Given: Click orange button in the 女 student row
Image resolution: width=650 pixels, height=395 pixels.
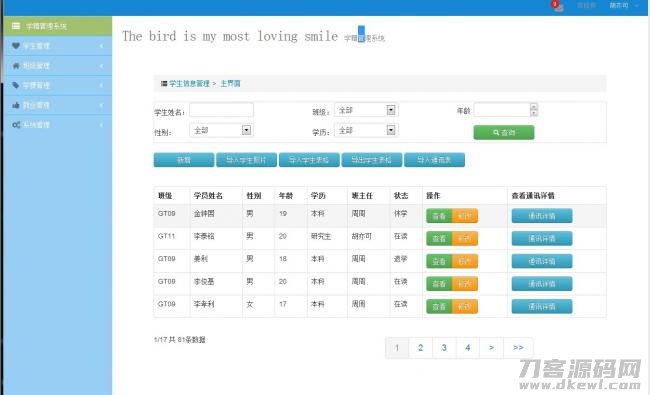Looking at the screenshot, I should (465, 307).
